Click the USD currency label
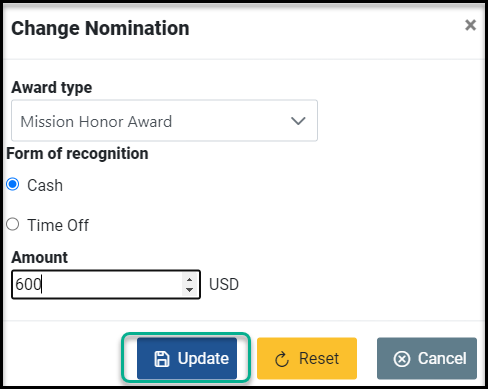The width and height of the screenshot is (488, 389). (x=224, y=285)
